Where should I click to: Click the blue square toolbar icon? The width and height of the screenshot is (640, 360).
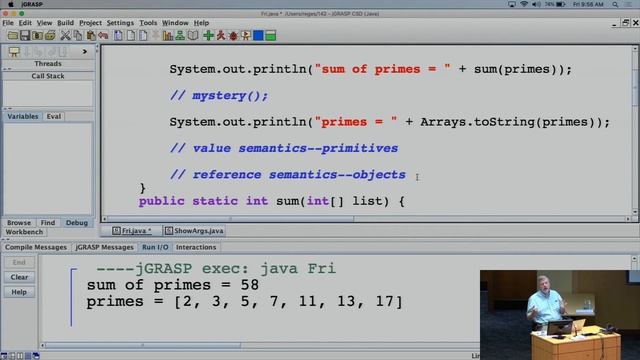pos(258,36)
